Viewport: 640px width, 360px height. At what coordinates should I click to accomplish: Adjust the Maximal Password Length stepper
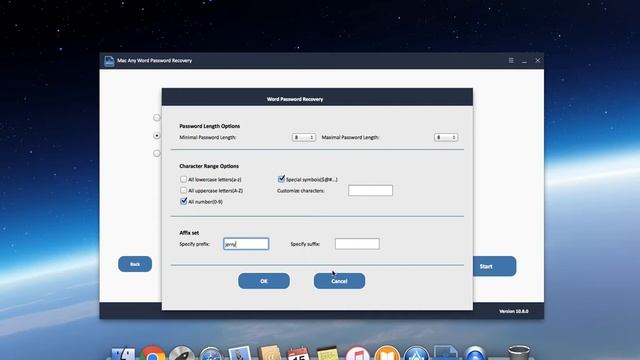coord(446,138)
